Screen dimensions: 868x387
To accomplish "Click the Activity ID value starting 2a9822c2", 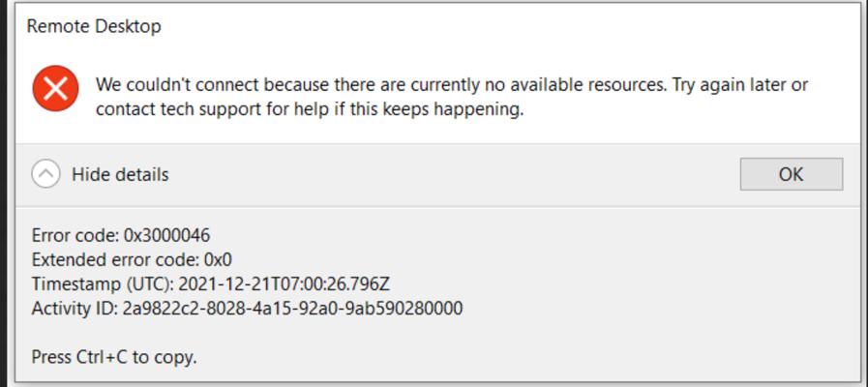I will click(x=292, y=309).
